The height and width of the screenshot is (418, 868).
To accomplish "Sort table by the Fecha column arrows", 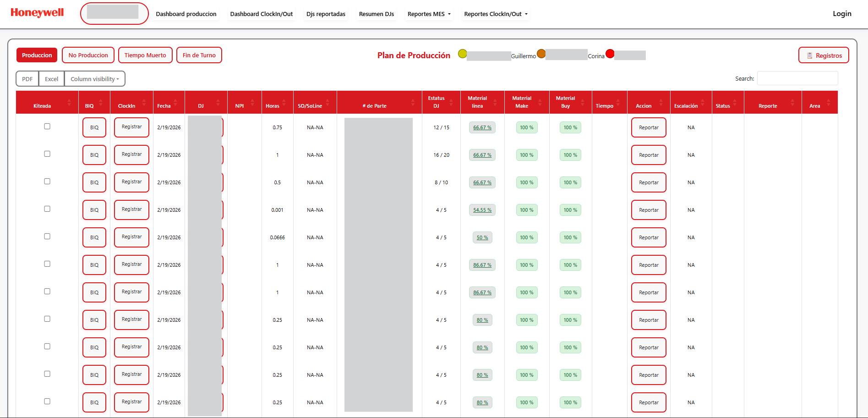I will coord(176,102).
